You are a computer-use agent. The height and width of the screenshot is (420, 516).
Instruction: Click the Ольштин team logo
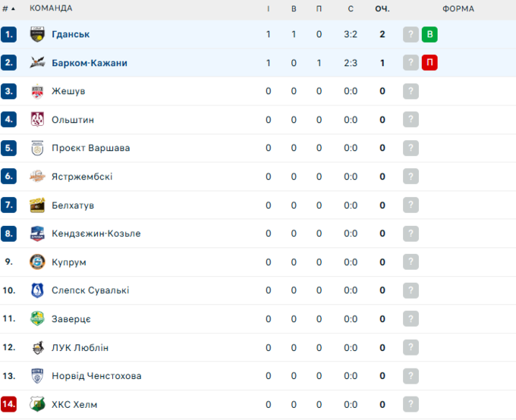(37, 120)
